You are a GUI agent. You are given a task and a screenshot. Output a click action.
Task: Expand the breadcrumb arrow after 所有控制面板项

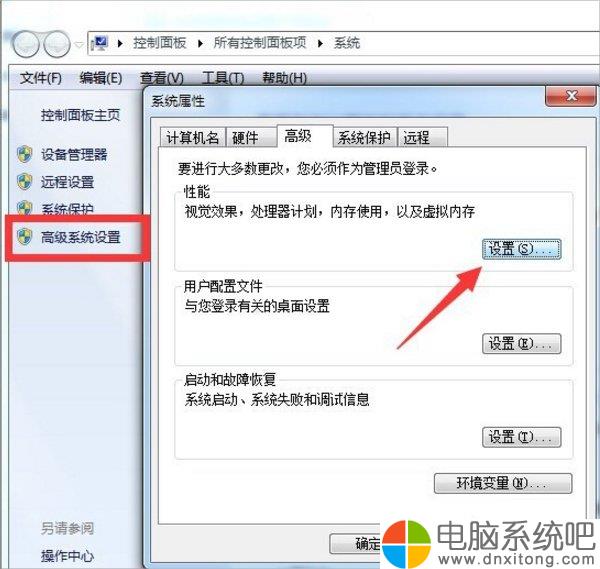(320, 44)
